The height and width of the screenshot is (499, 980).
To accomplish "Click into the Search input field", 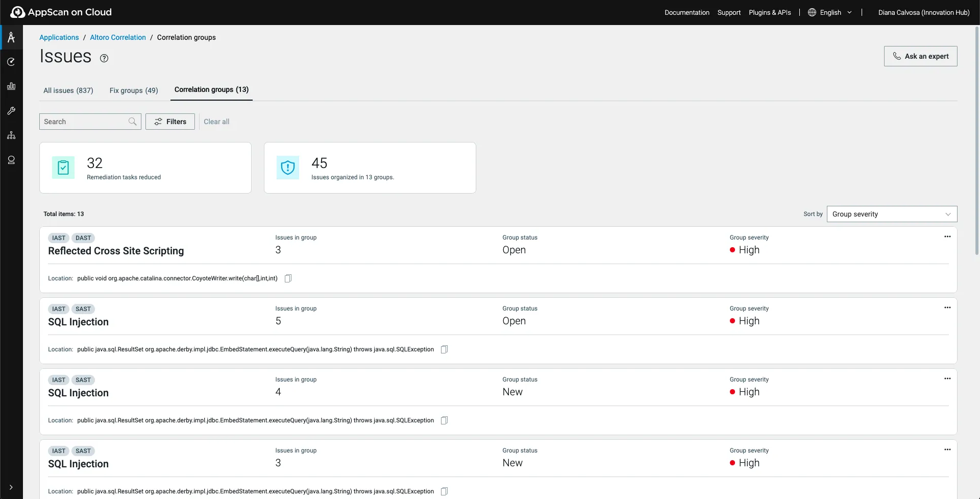I will coord(84,122).
